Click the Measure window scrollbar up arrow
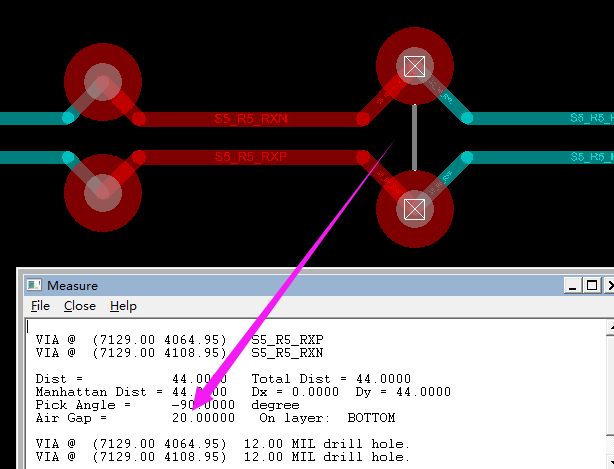This screenshot has height=469, width=614. [610, 327]
